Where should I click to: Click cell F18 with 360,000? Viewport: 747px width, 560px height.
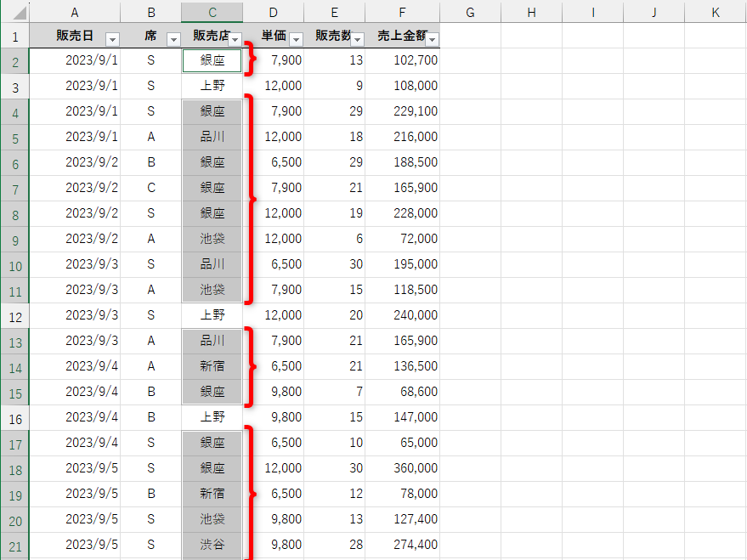pyautogui.click(x=403, y=468)
